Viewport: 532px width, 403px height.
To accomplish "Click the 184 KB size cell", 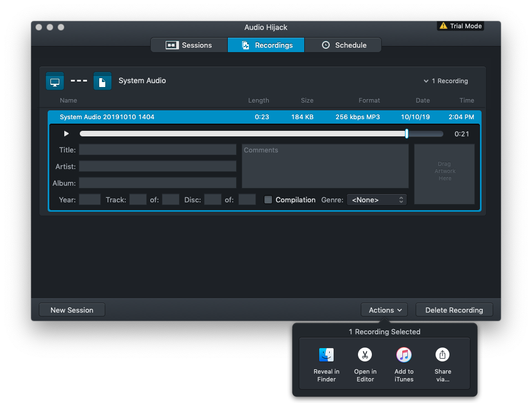I will pos(303,117).
